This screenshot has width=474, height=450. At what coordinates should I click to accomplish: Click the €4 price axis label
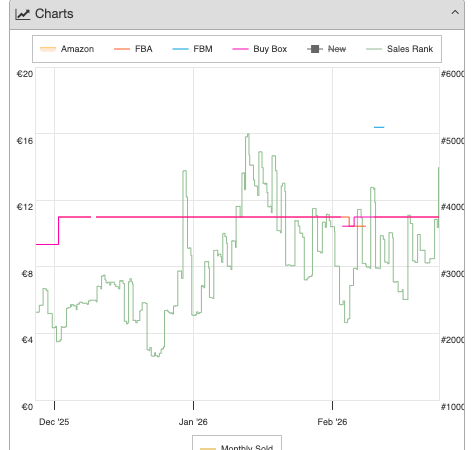[27, 340]
